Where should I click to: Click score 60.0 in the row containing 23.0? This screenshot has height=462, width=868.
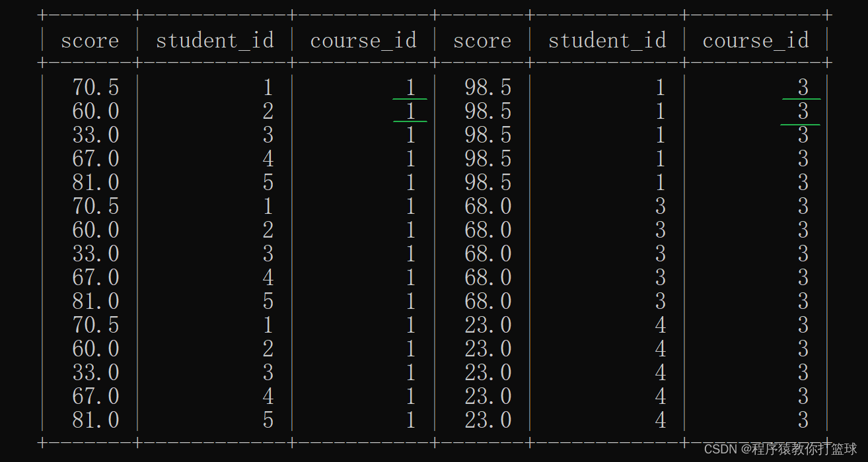point(96,349)
